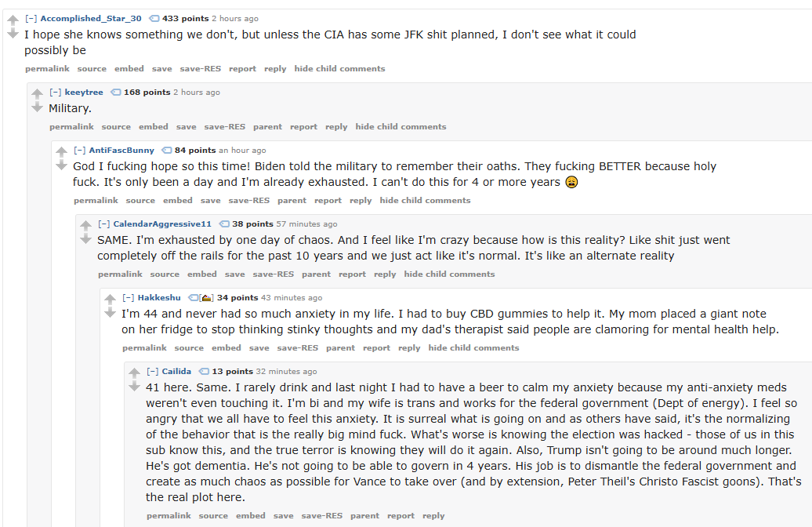Collapse Hakkeshu's comment using the [–] toggle
This screenshot has height=527, width=812.
click(x=128, y=297)
